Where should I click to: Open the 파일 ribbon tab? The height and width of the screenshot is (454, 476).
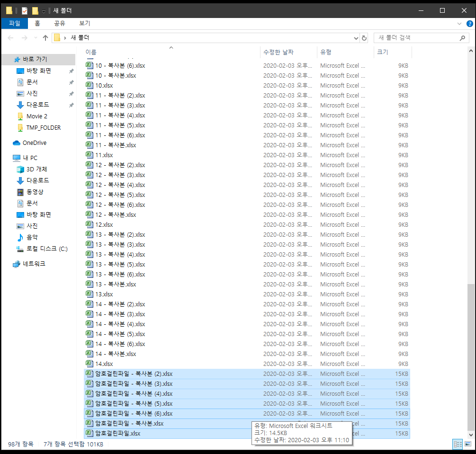pos(15,23)
